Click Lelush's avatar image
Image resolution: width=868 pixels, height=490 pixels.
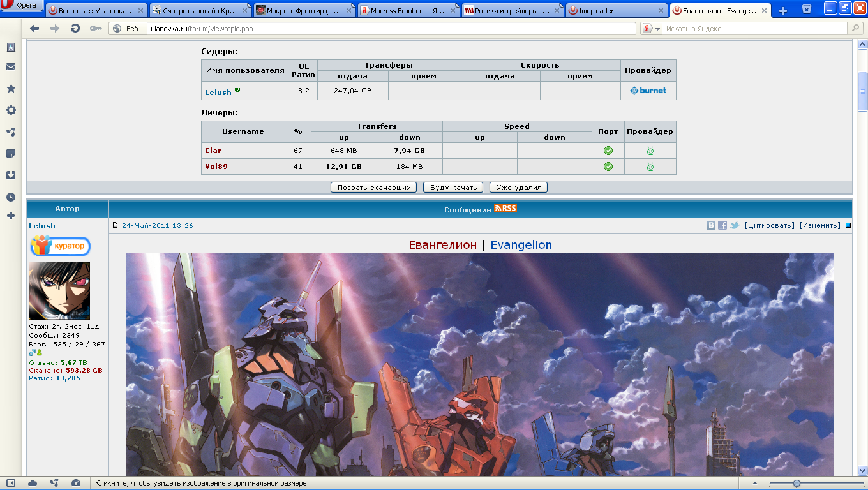coord(59,290)
